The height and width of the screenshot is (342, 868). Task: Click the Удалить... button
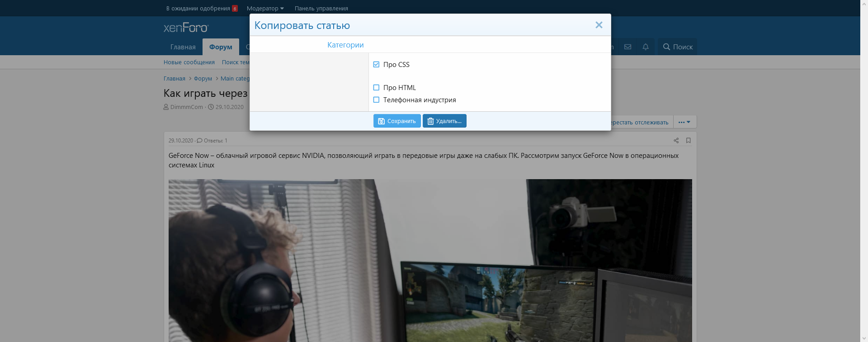click(x=444, y=121)
